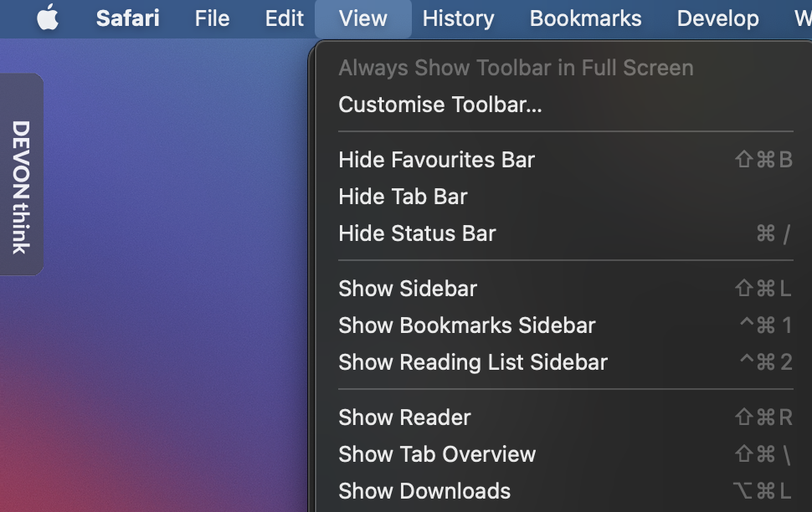Open the Develop menu
This screenshot has height=512, width=812.
pos(717,18)
